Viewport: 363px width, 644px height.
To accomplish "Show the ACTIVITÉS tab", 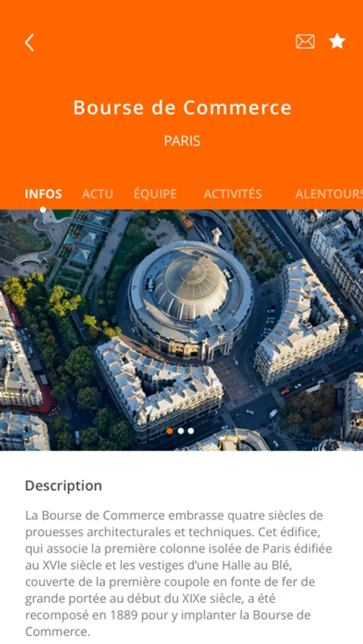I will click(x=233, y=194).
